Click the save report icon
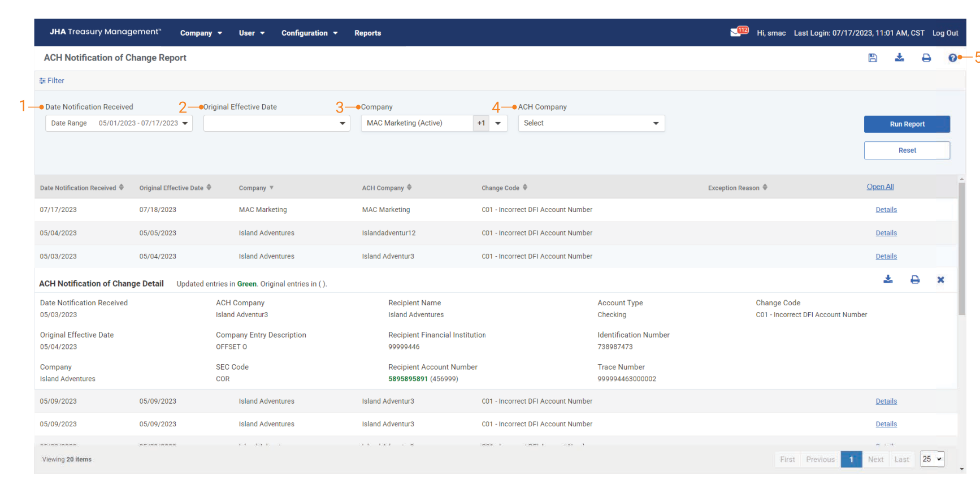Image resolution: width=980 pixels, height=493 pixels. (873, 58)
